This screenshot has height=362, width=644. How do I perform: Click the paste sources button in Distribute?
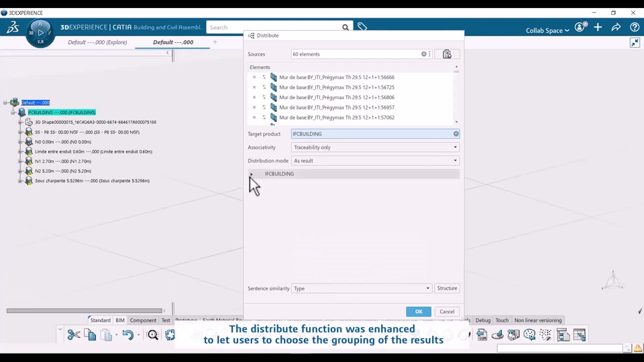(x=447, y=54)
